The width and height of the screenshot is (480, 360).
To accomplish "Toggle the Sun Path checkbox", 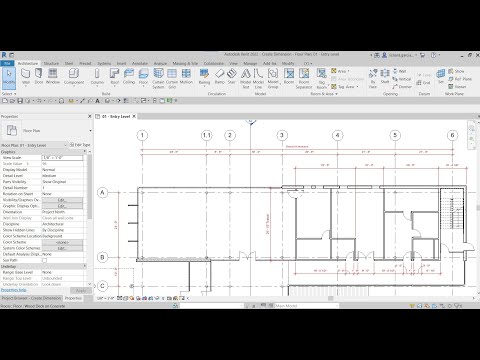I will [44, 260].
